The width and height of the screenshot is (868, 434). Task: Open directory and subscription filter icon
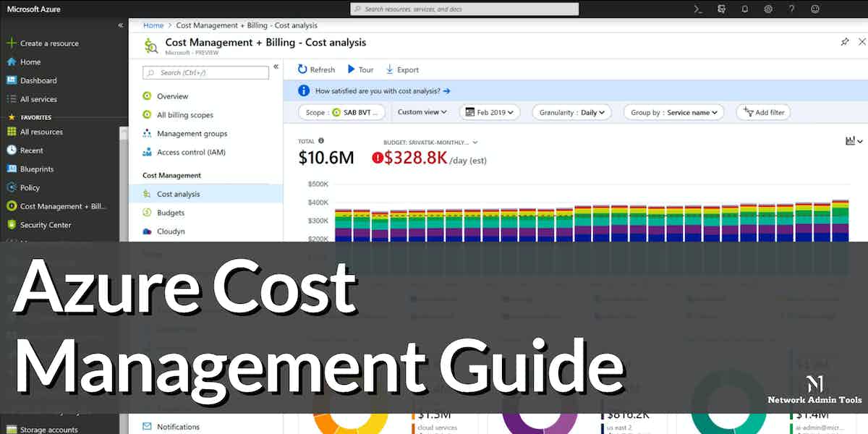click(x=721, y=9)
